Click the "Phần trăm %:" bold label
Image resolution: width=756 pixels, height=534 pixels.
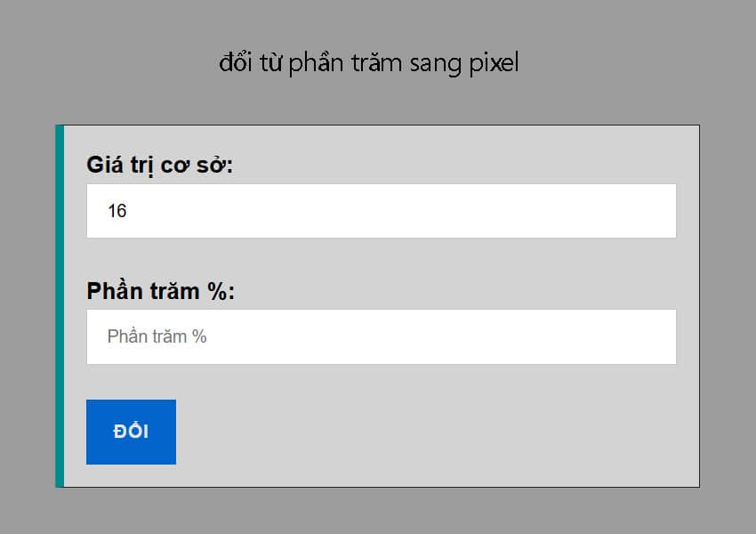click(160, 291)
